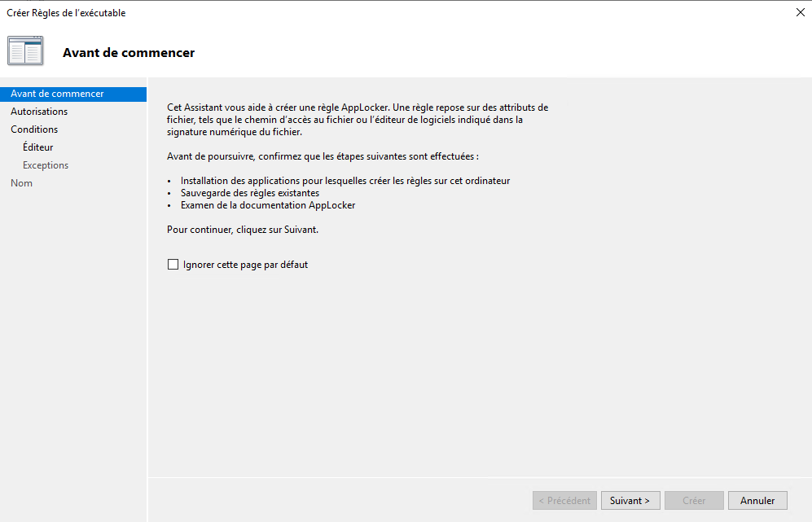This screenshot has width=812, height=522.
Task: Click the disabled '< Précédent' button
Action: pos(564,500)
